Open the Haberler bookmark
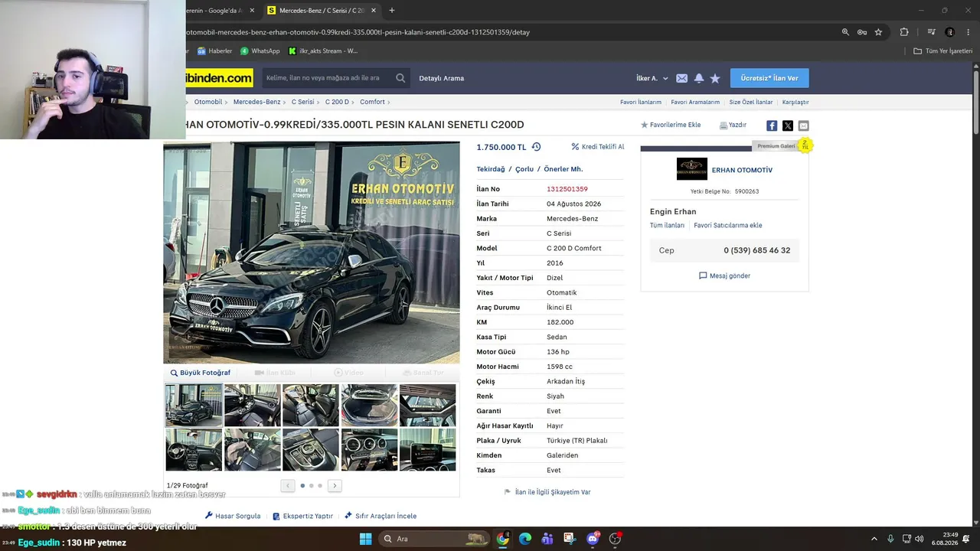Image resolution: width=980 pixels, height=551 pixels. tap(215, 51)
